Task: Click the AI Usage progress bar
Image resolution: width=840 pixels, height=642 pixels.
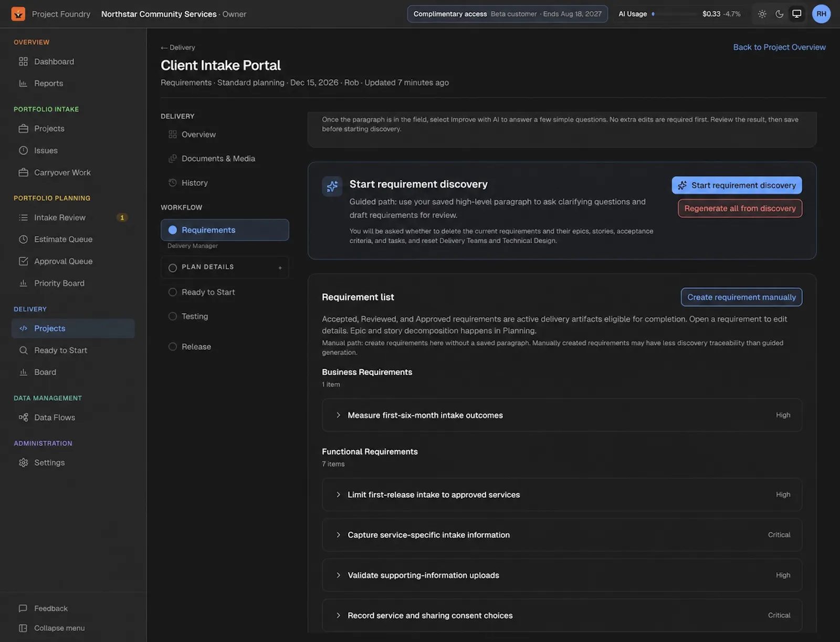Action: click(x=675, y=14)
